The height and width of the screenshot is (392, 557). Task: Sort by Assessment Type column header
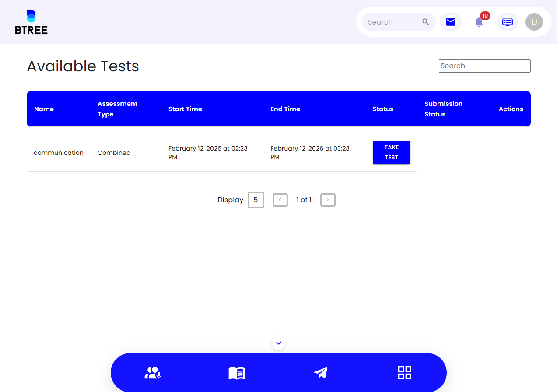point(117,109)
